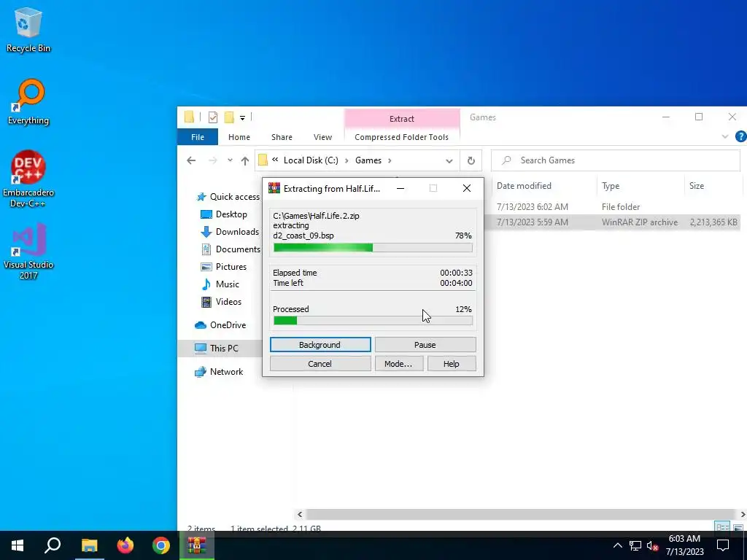Sort by the Date modified column header

[x=524, y=186]
